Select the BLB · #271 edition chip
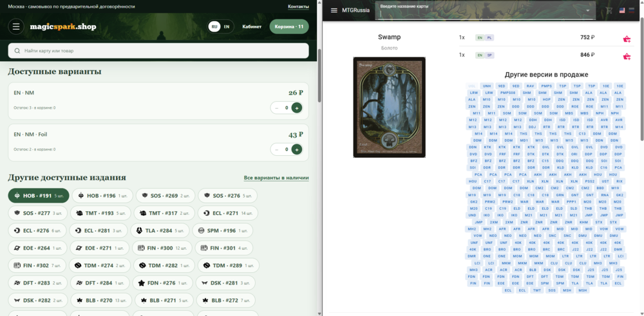The width and height of the screenshot is (644, 316). point(164,301)
